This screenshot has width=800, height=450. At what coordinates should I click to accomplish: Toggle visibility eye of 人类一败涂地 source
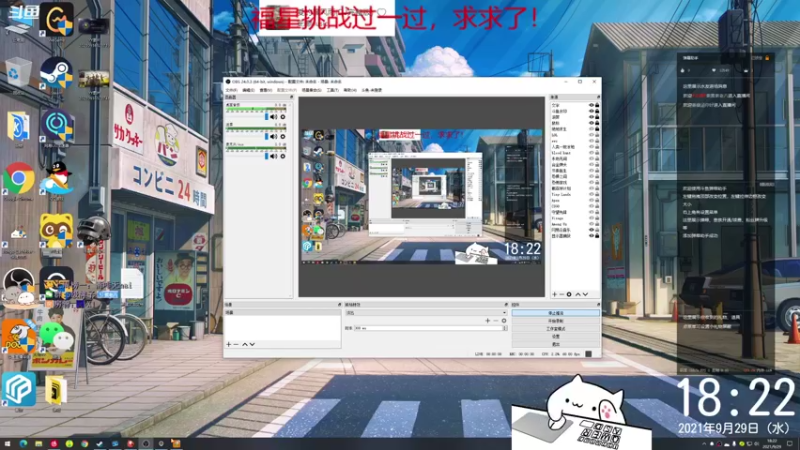tap(591, 146)
